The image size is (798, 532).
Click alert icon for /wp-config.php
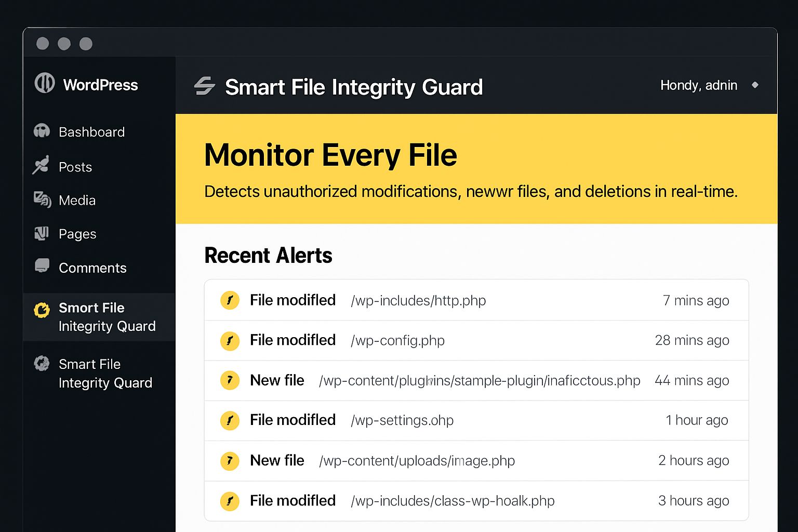point(230,340)
